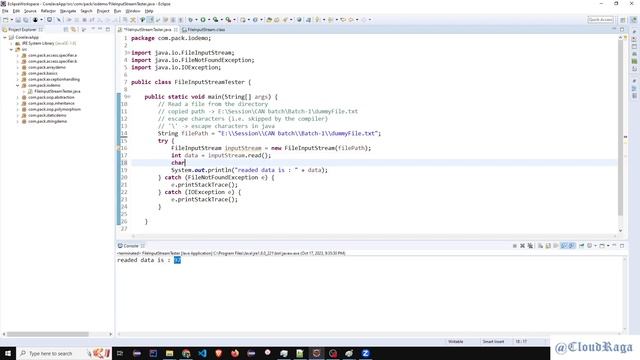Select com.pack.exceptionhandling package in tree

[53, 79]
